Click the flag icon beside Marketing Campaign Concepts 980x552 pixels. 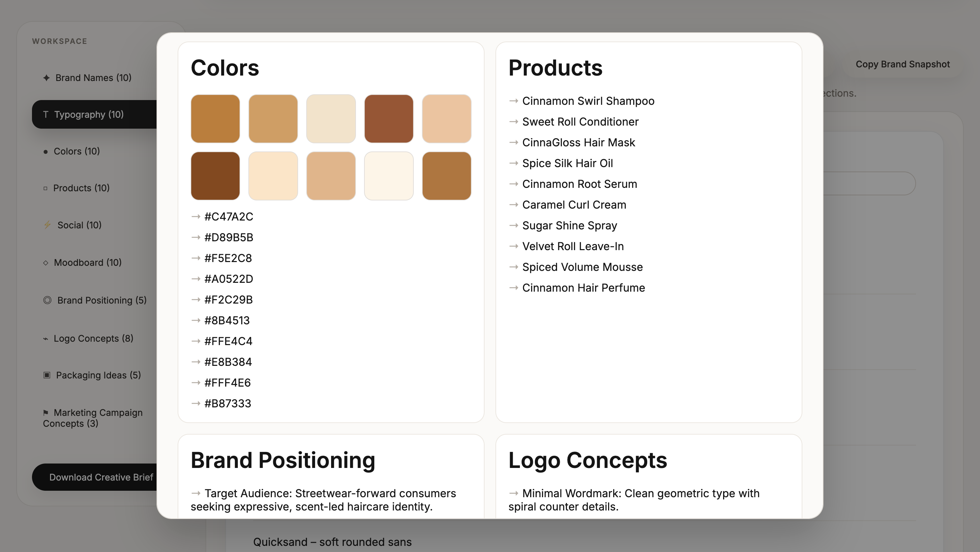click(x=46, y=412)
